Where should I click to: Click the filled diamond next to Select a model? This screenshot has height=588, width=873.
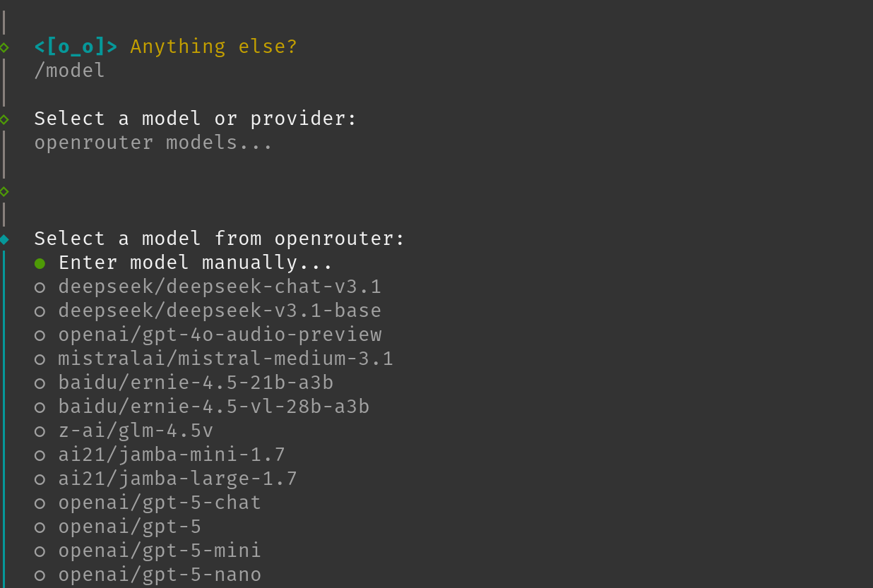[4, 239]
